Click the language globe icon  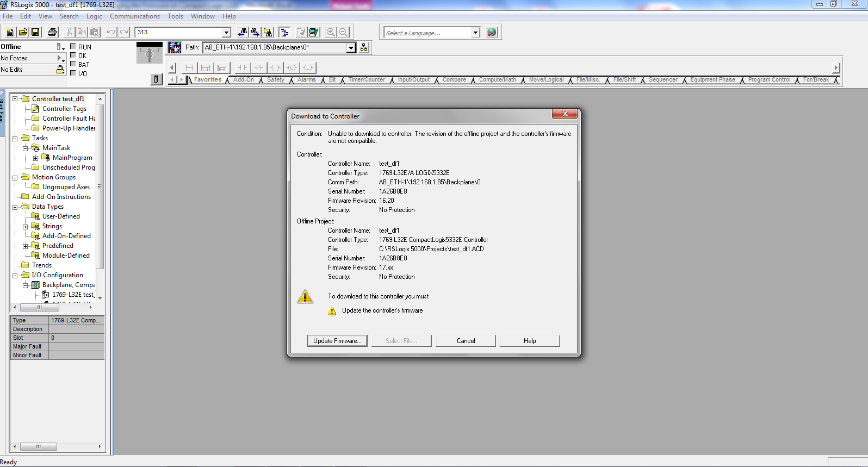point(492,33)
